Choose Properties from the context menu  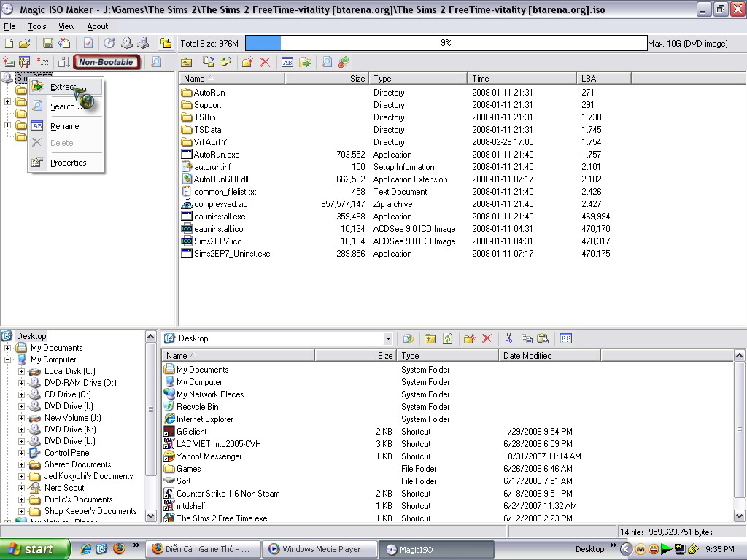(x=66, y=163)
